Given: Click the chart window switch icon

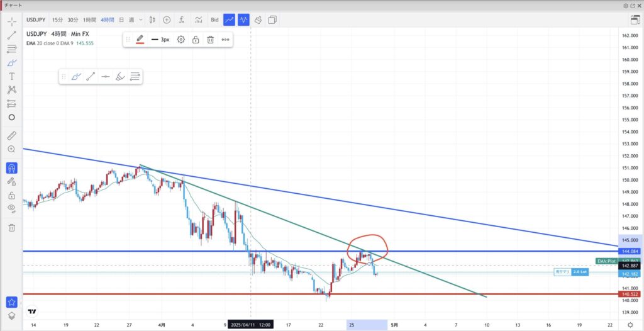Looking at the screenshot, I should click(635, 20).
